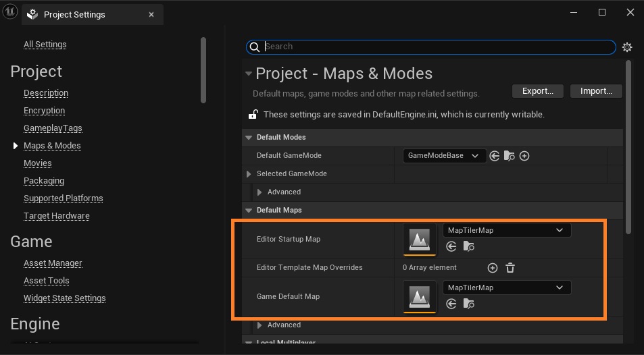The height and width of the screenshot is (355, 644).
Task: Add element to Editor Template Map Overrides
Action: [493, 268]
